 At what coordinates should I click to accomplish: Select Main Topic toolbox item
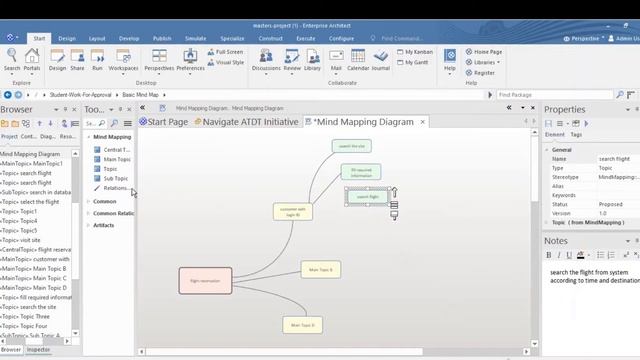(112, 159)
